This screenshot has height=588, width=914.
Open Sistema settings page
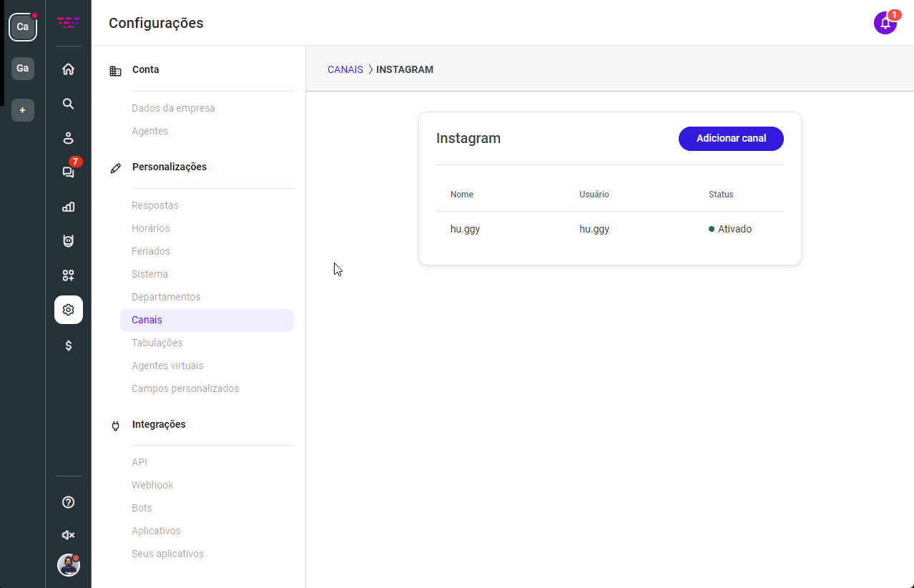(150, 274)
